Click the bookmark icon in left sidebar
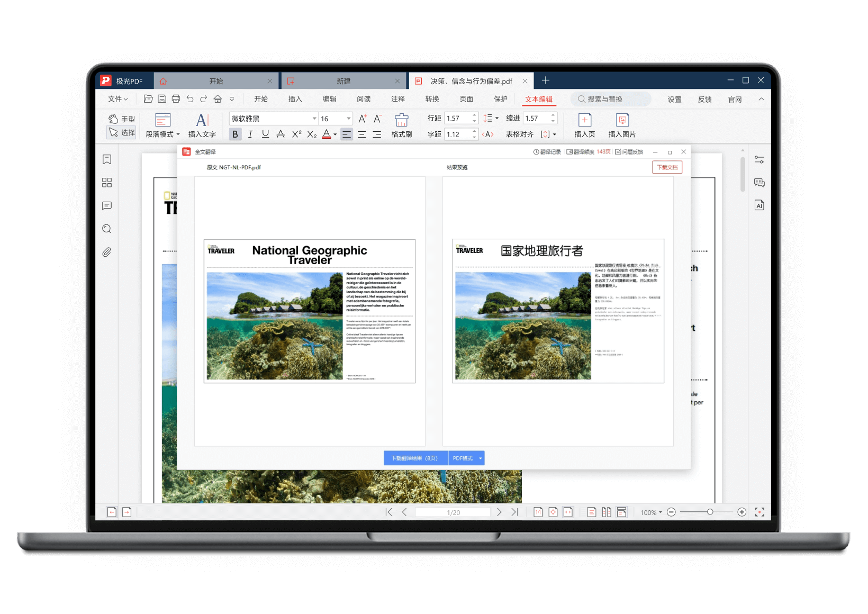868x614 pixels. pos(107,159)
